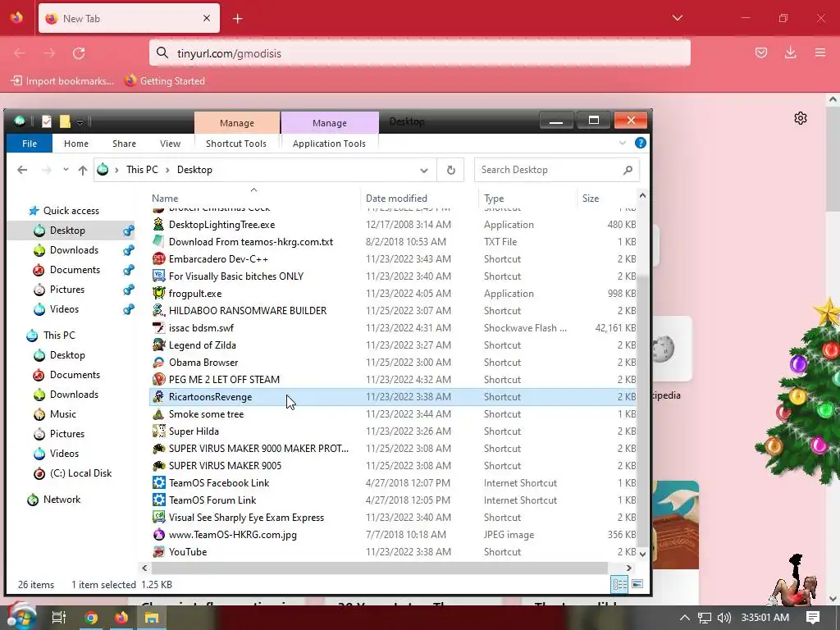Image resolution: width=840 pixels, height=630 pixels.
Task: Open Quick Access Toolbar customize dropdown
Action: coord(80,122)
